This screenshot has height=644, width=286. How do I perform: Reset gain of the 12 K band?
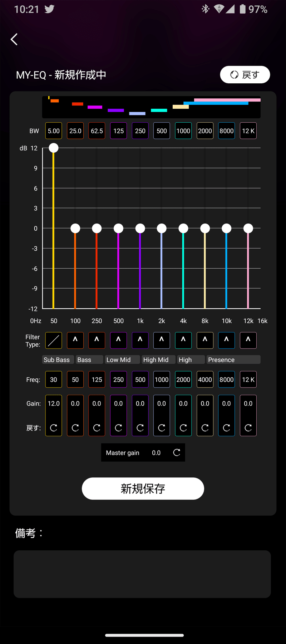pos(248,428)
